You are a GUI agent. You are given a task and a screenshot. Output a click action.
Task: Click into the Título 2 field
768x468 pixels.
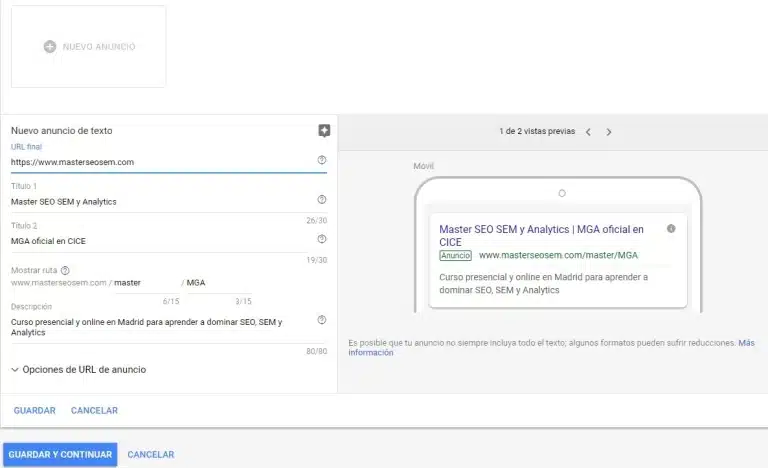point(160,240)
